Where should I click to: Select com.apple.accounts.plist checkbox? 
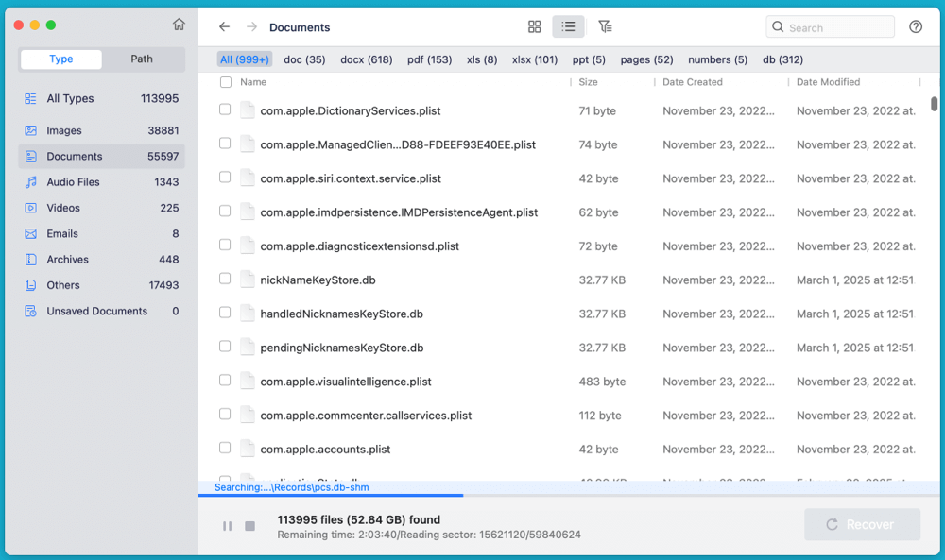[x=225, y=449]
